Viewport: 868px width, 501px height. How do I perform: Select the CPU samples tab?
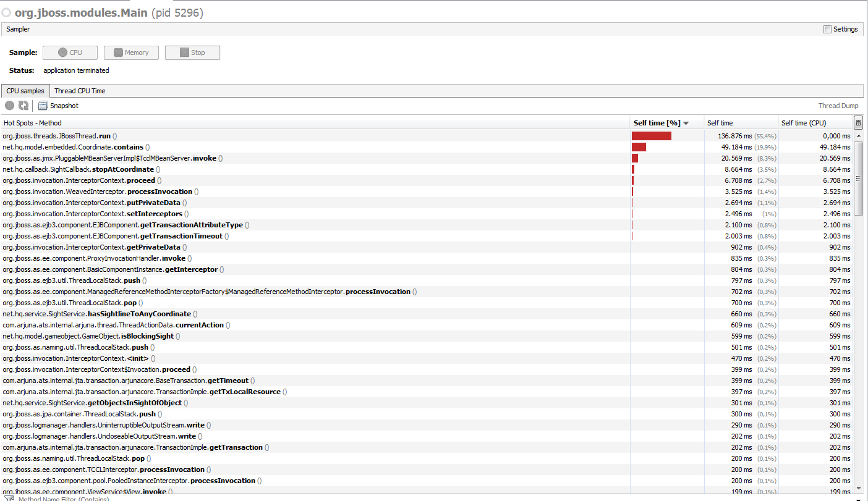tap(25, 90)
